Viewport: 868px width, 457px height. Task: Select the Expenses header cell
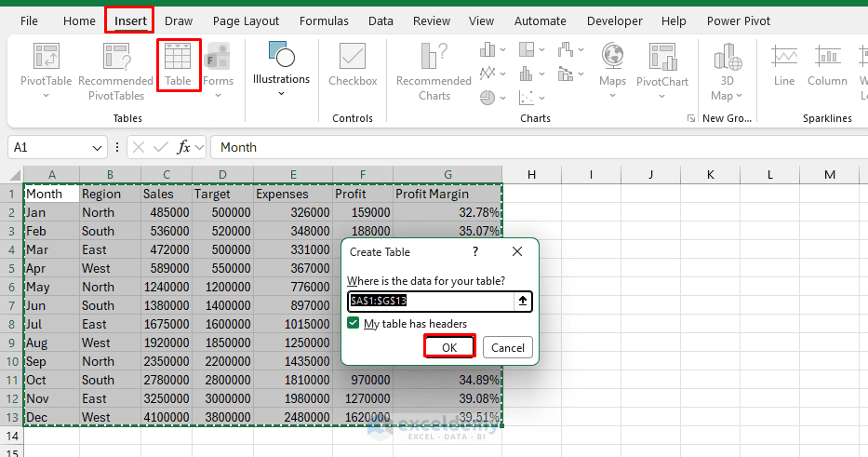[x=293, y=194]
